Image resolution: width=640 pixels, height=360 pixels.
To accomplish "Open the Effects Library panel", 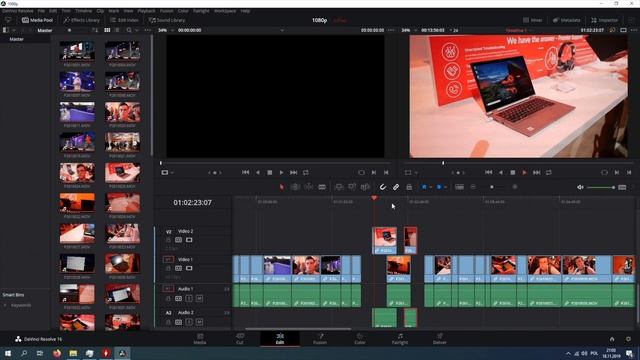I will pyautogui.click(x=82, y=20).
